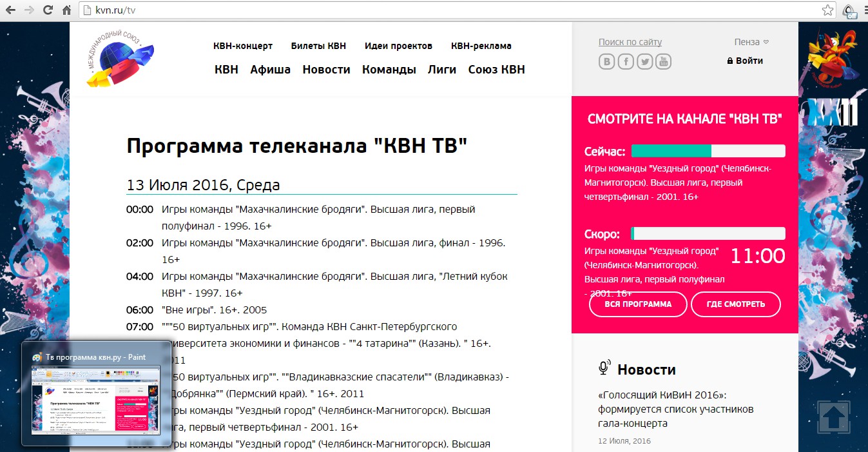Open the Билеты КВН menu item

tap(318, 46)
